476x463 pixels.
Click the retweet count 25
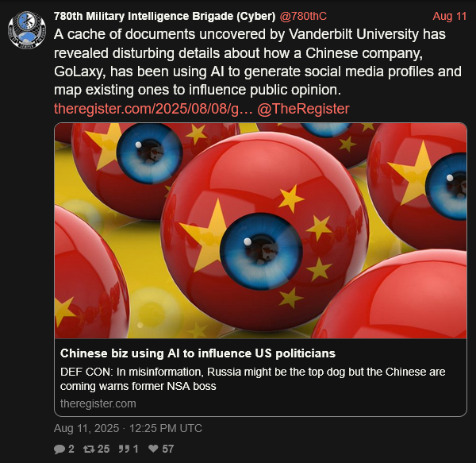click(x=103, y=449)
